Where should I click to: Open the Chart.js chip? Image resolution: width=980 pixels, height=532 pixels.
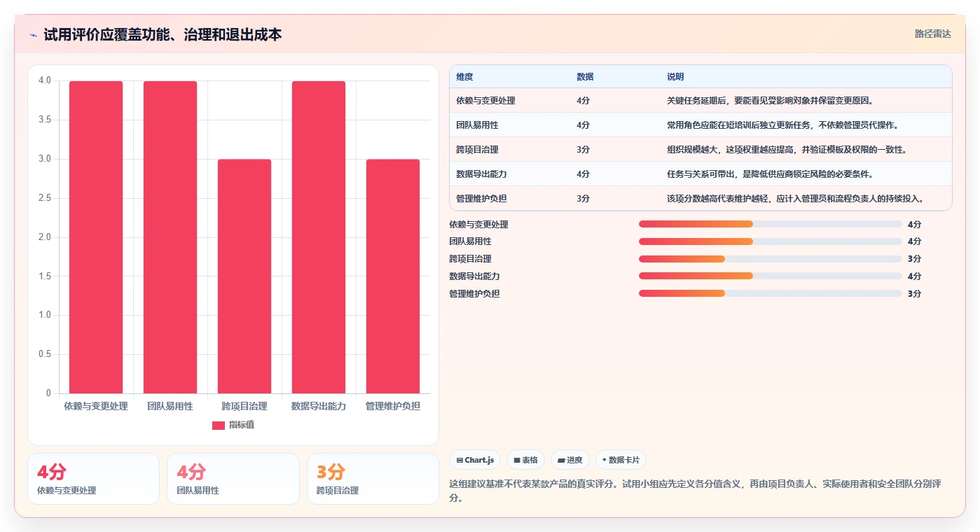(x=475, y=460)
